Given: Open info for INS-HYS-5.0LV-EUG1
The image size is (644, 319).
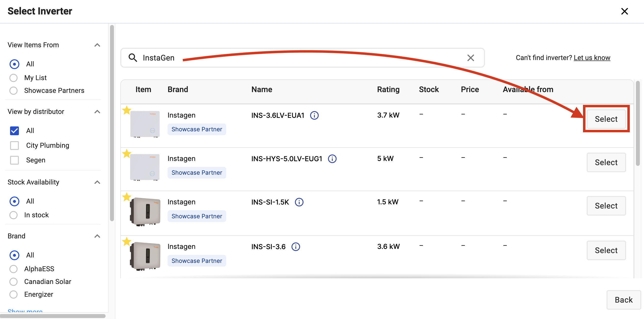Looking at the screenshot, I should 332,159.
